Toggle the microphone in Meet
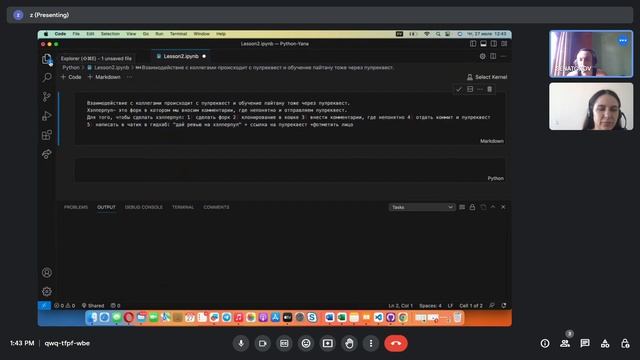Screen dimensions: 640x360 click(241, 344)
